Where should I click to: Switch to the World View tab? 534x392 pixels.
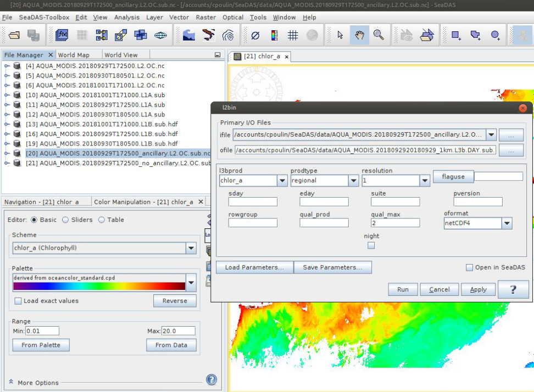[x=121, y=55]
